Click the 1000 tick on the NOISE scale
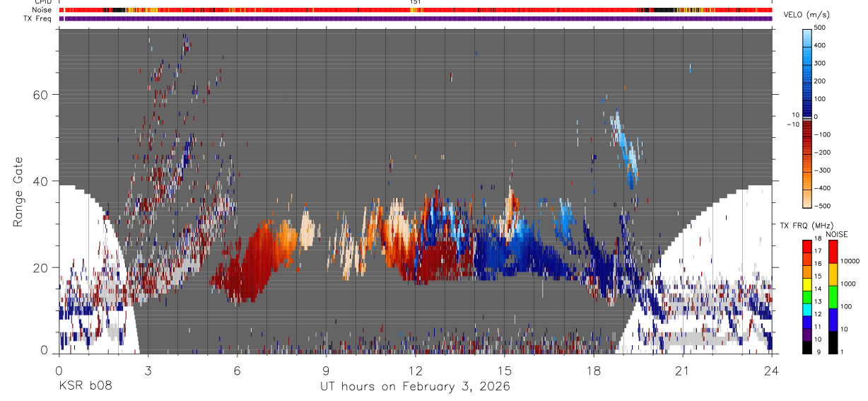The image size is (868, 401). (848, 284)
